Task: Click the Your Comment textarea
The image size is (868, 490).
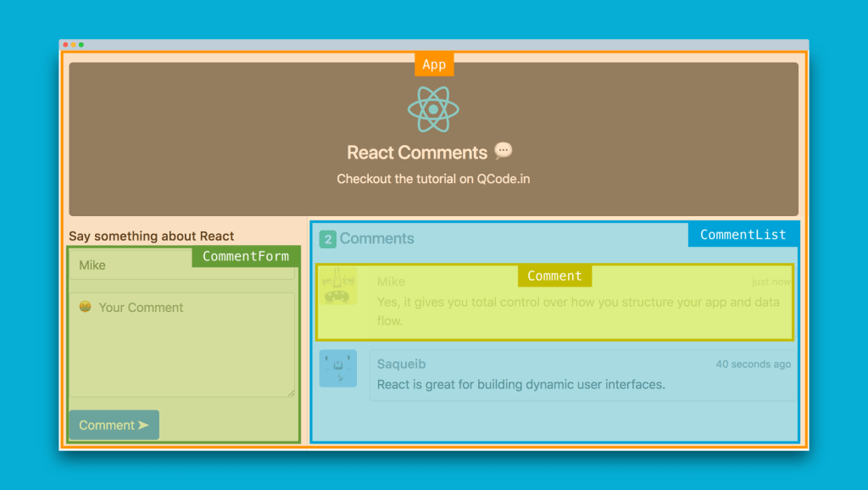Action: (182, 348)
